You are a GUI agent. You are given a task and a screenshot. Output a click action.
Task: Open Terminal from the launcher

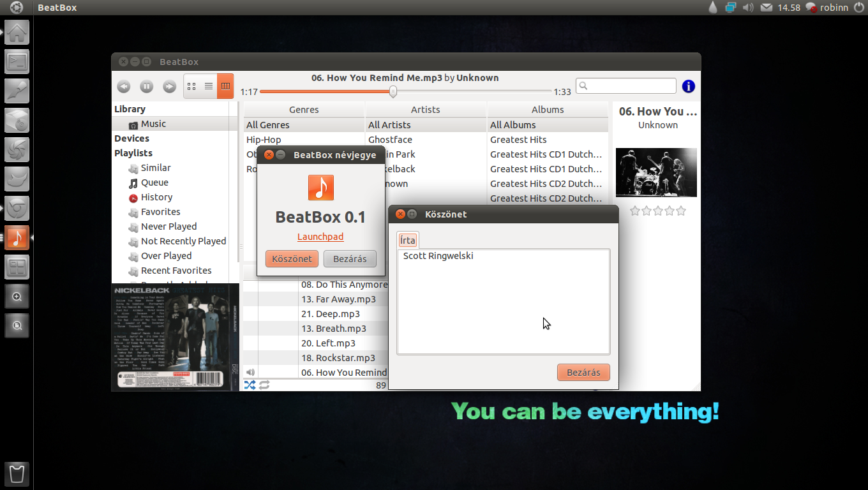coord(17,61)
